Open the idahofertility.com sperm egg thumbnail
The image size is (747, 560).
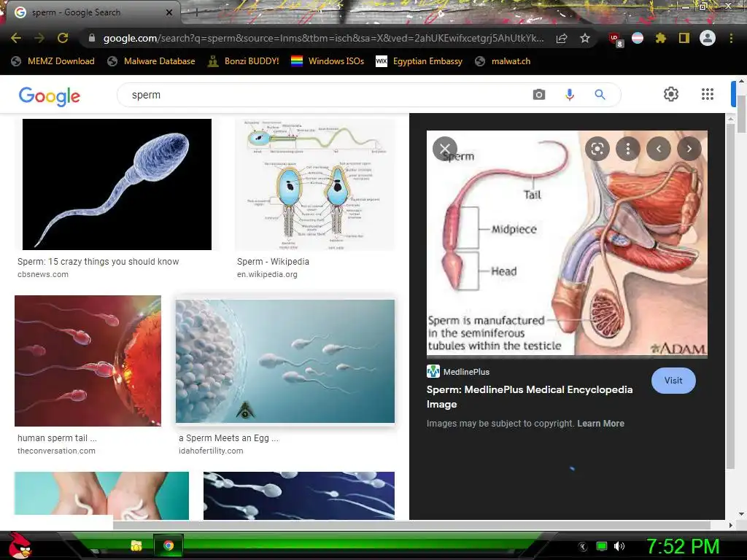tap(285, 361)
